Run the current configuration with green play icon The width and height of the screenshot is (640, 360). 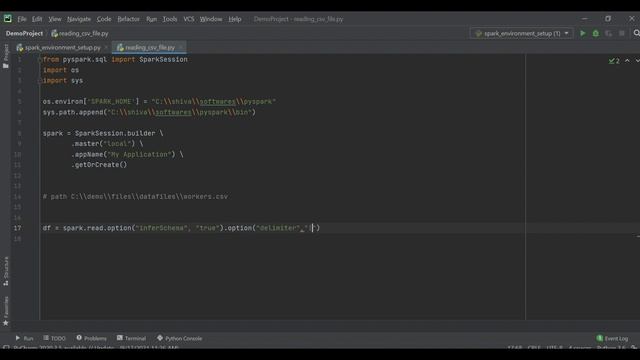coord(583,33)
